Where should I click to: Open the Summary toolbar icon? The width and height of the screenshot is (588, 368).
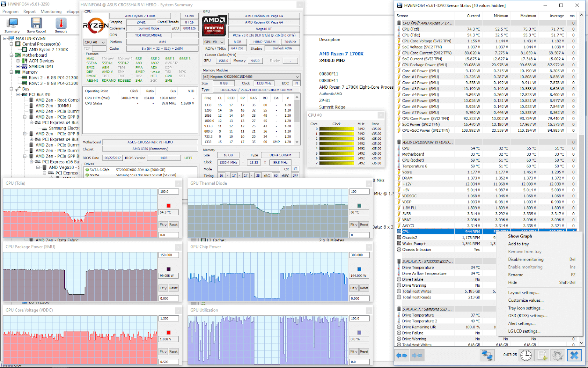tap(12, 25)
